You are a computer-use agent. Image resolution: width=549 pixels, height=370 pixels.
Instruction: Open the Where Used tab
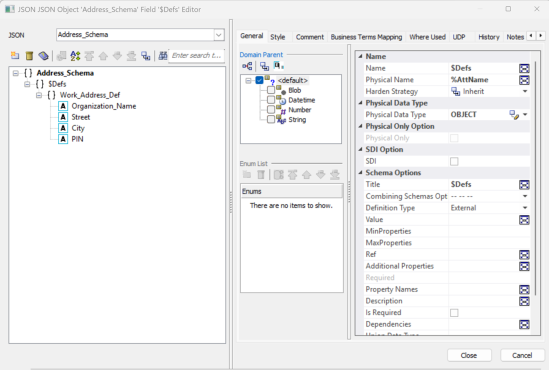[428, 37]
